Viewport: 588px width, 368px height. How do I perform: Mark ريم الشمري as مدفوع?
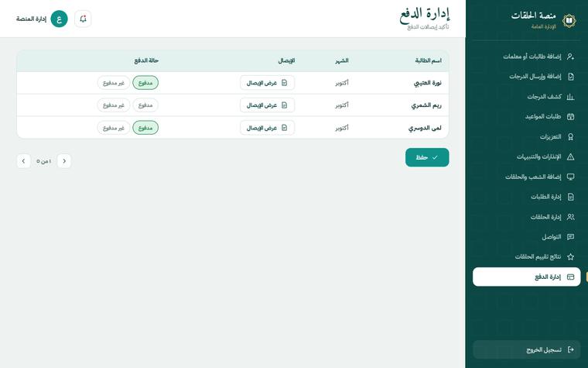[145, 105]
